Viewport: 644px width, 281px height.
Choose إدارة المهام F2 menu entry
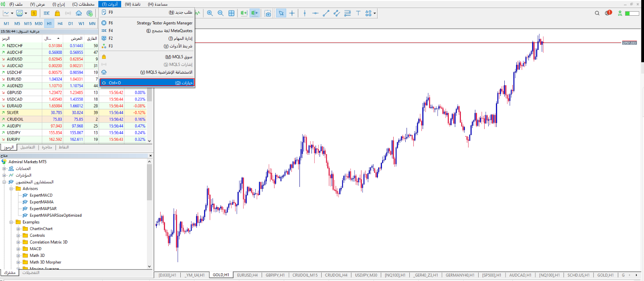coord(147,38)
